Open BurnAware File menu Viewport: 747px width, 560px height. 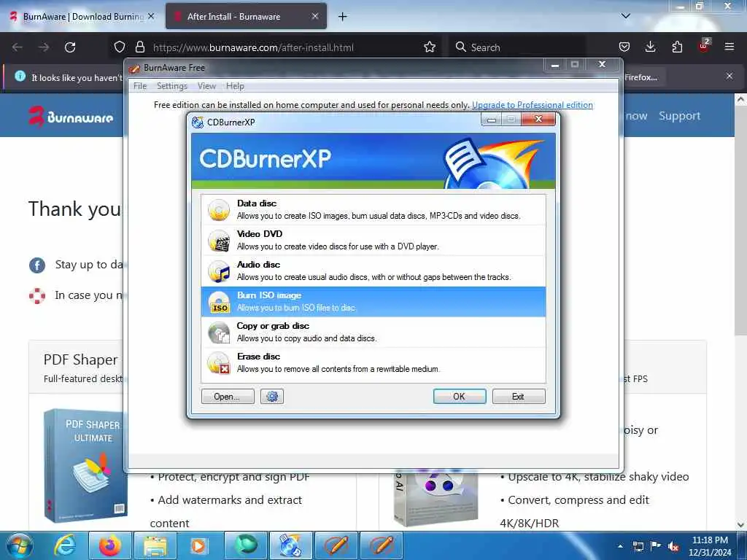(x=139, y=86)
